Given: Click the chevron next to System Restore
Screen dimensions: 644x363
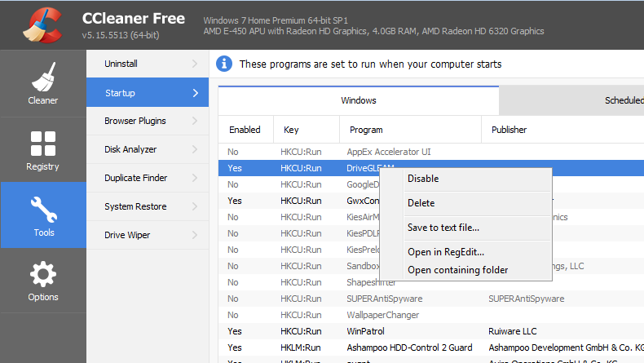Looking at the screenshot, I should tap(195, 206).
